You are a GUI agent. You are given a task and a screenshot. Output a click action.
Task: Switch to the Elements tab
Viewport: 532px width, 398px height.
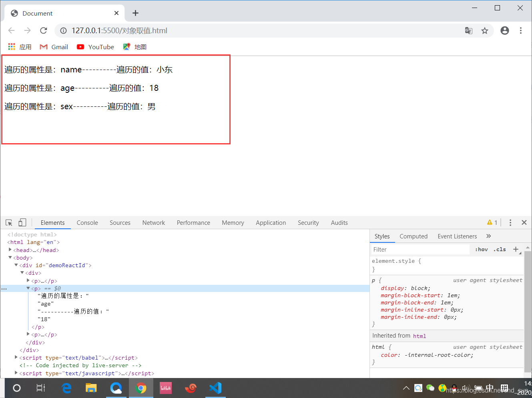coord(52,223)
